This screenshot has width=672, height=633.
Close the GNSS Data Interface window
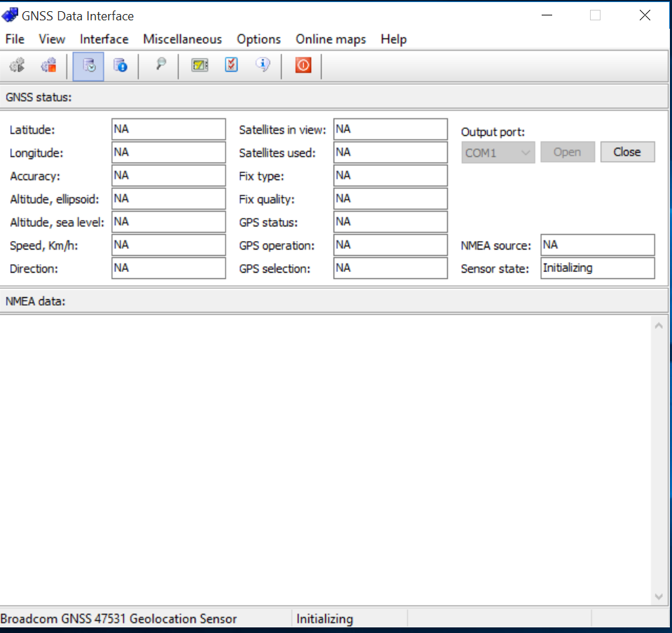pyautogui.click(x=645, y=15)
